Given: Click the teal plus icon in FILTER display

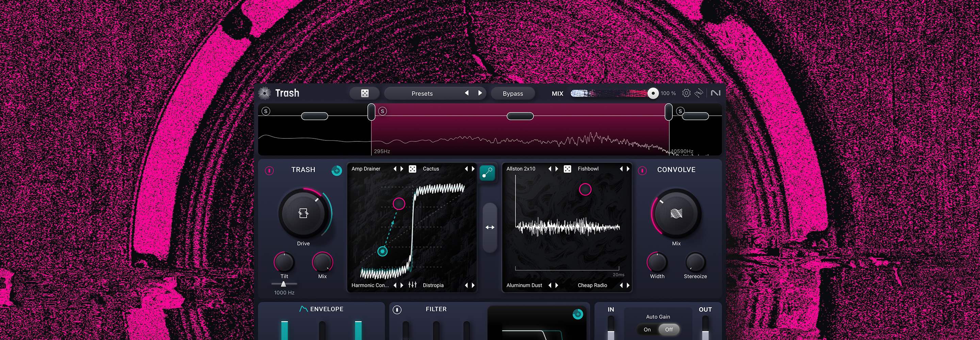Looking at the screenshot, I should click(577, 314).
